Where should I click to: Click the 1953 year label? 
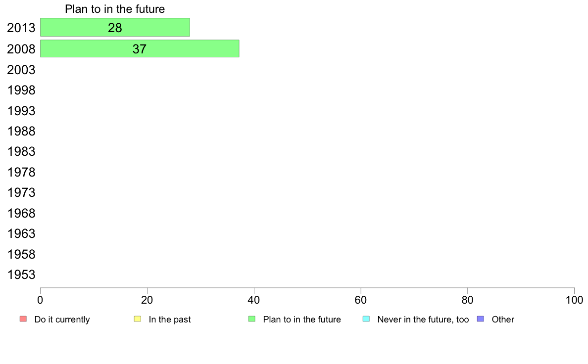coord(21,275)
